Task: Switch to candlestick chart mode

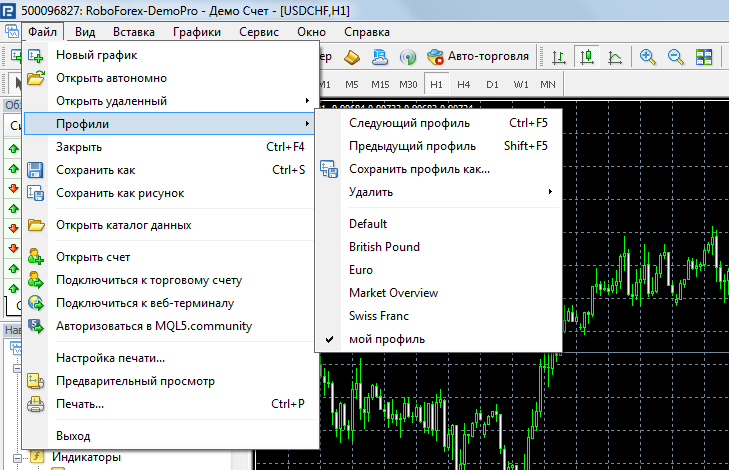Action: (588, 56)
